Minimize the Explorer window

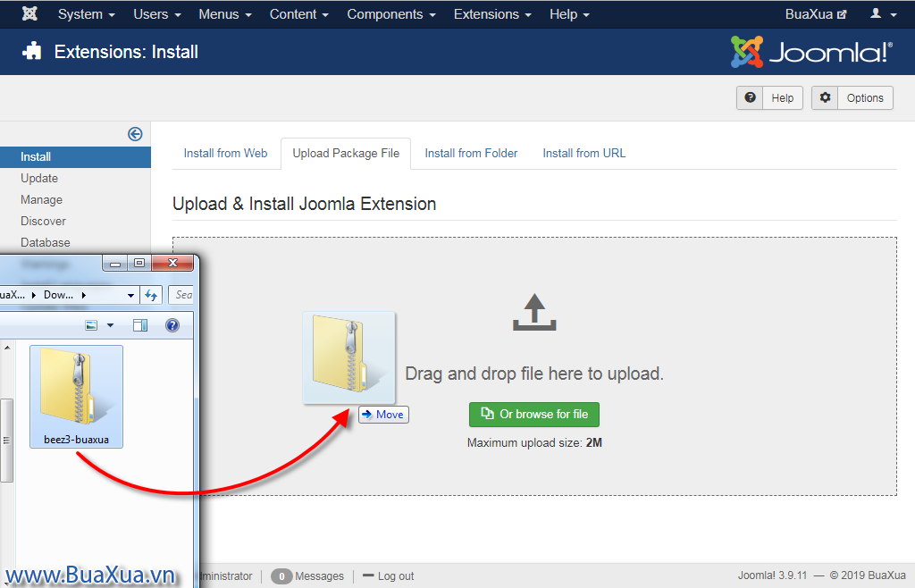(115, 263)
